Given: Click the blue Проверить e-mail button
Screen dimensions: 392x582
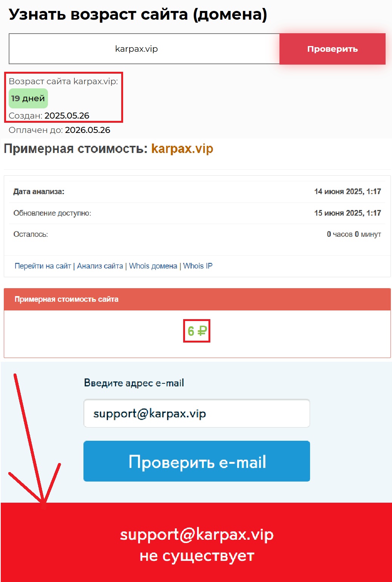Looking at the screenshot, I should click(197, 461).
